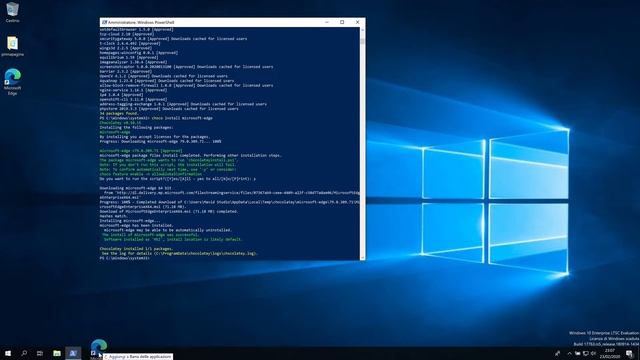The height and width of the screenshot is (360, 640).
Task: Click the 'Aggiungi a Barra delle applicazioni' tooltip
Action: point(138,357)
